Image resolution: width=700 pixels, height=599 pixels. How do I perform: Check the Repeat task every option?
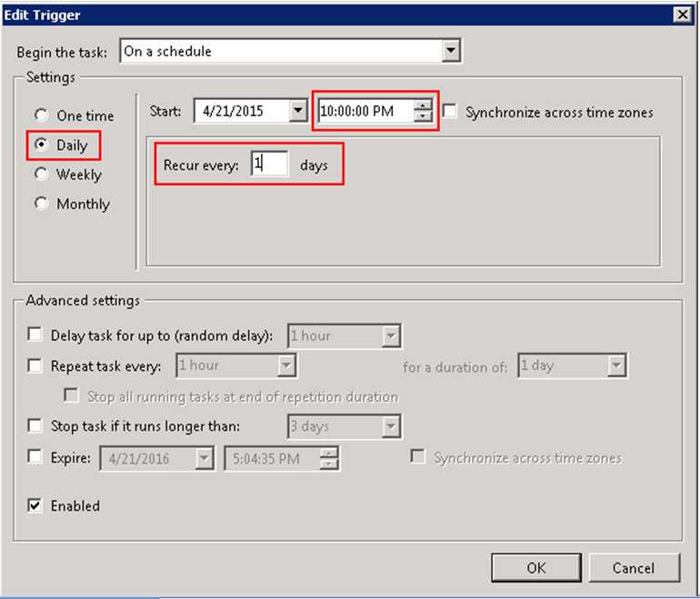point(35,365)
